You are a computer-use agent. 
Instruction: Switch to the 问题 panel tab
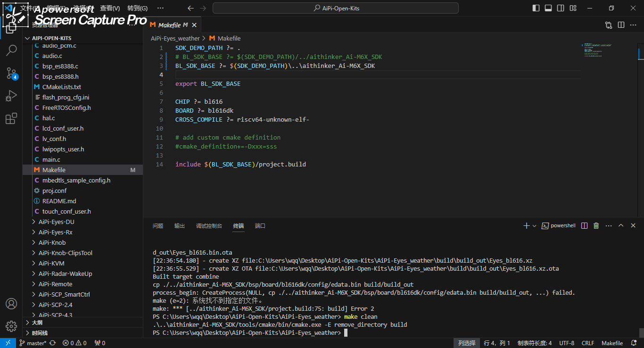(x=158, y=226)
